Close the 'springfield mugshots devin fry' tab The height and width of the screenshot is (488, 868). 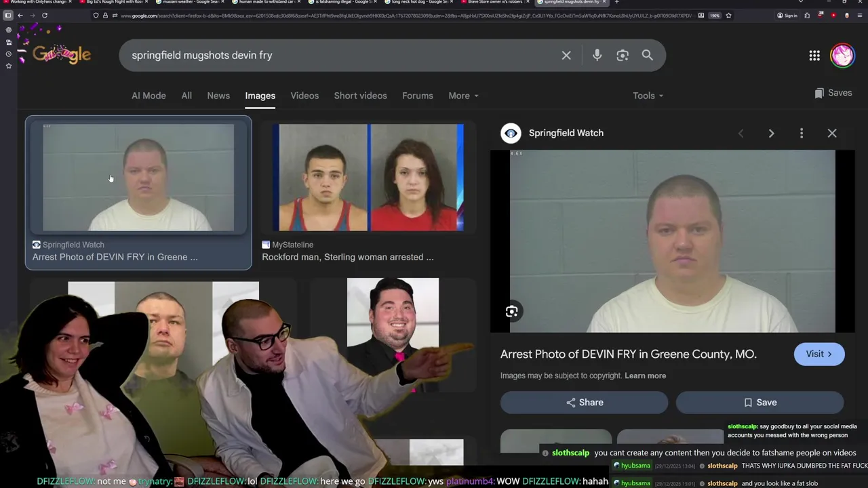click(604, 2)
